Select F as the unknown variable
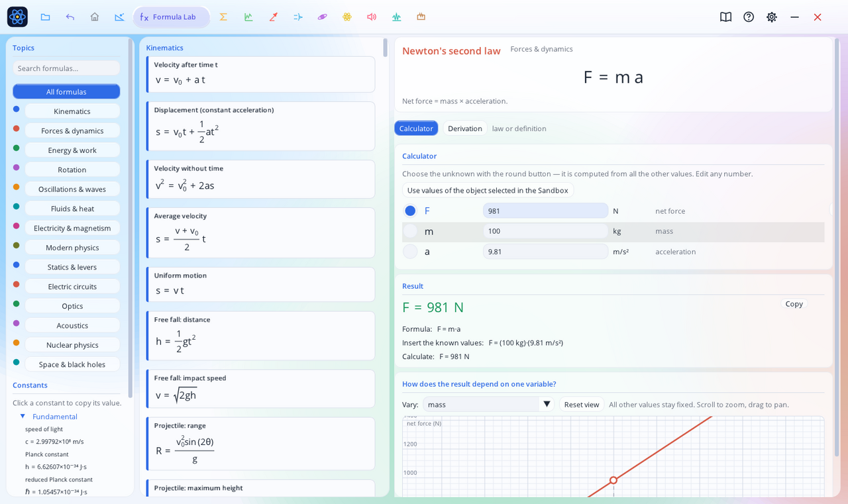Viewport: 848px width, 504px height. tap(410, 211)
